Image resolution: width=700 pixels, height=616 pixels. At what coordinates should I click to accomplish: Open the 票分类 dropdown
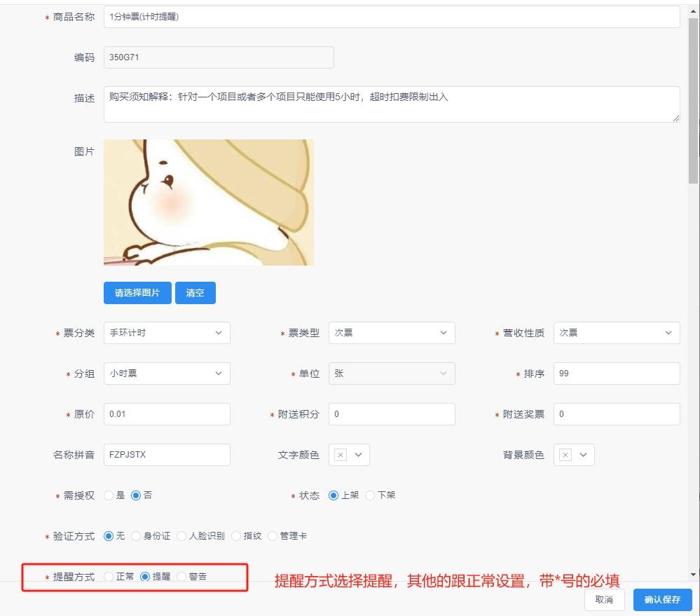coord(167,333)
